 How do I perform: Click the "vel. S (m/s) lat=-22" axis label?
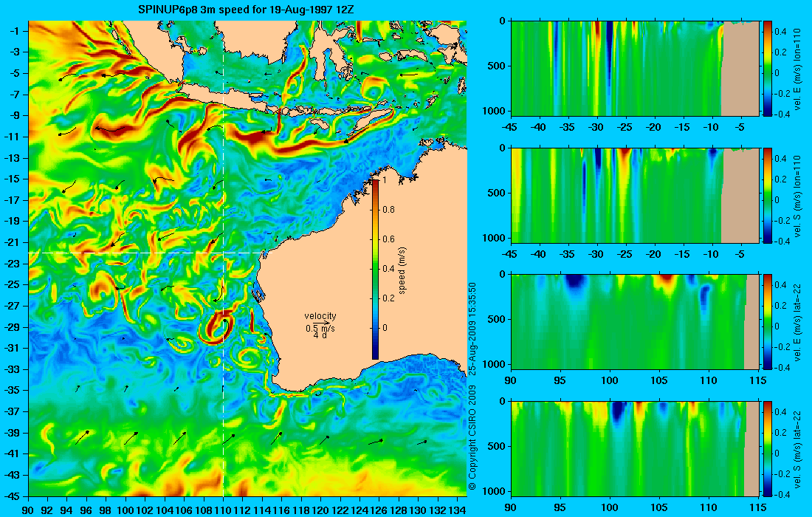797,449
